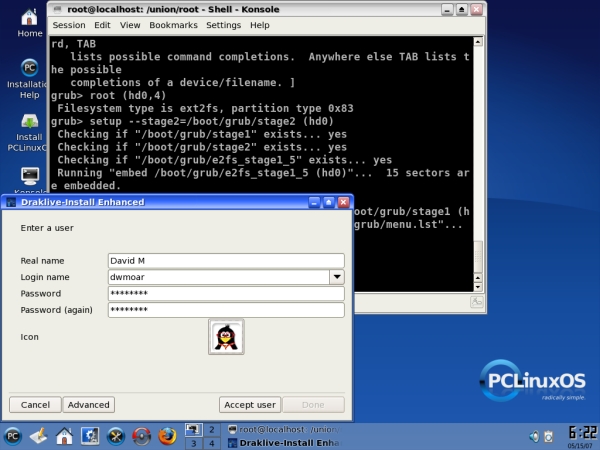Click Konsole scrollbar up arrow at top
600x450 pixels.
pyautogui.click(x=478, y=41)
